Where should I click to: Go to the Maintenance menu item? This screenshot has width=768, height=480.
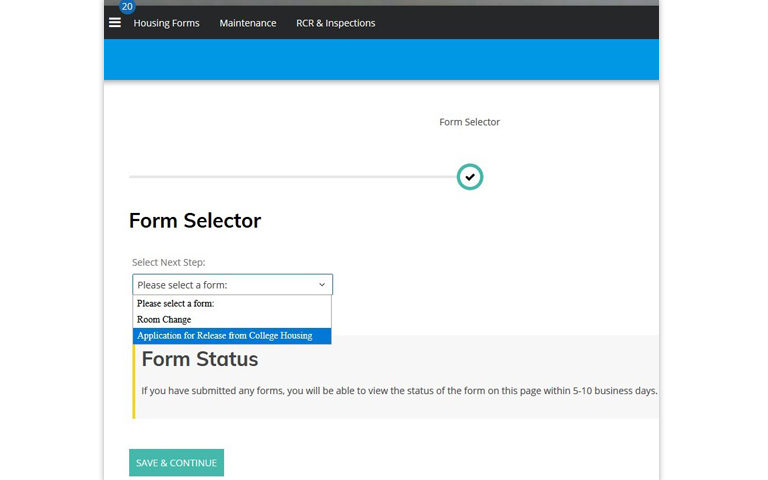point(248,23)
